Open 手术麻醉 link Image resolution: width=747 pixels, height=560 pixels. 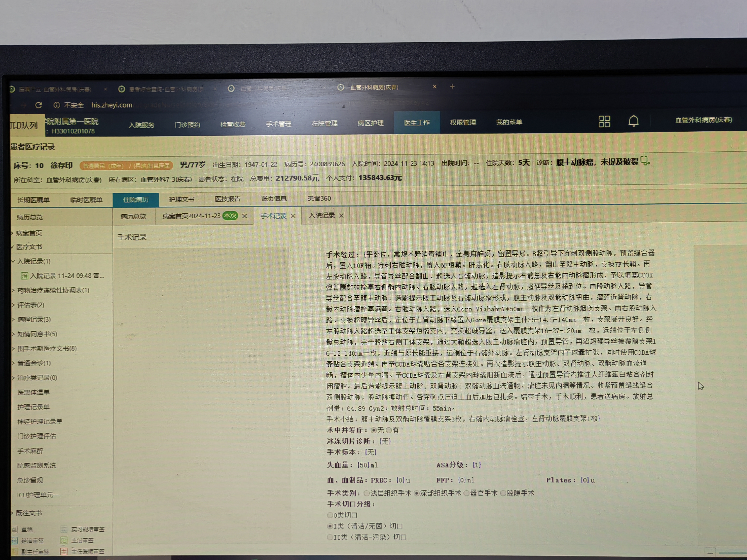click(x=30, y=451)
